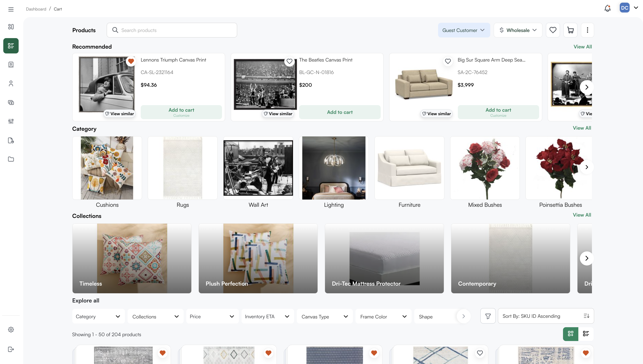643x364 pixels.
Task: Switch products to list view layout
Action: tap(586, 334)
